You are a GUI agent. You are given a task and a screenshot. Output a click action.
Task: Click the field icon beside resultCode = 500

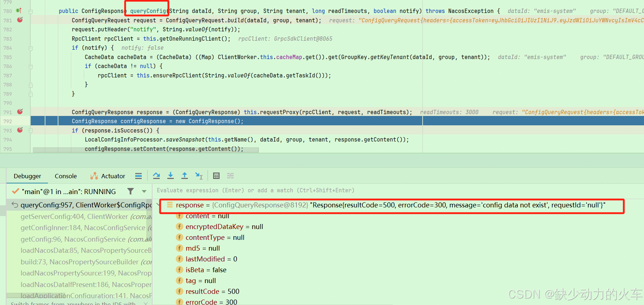tap(180, 291)
